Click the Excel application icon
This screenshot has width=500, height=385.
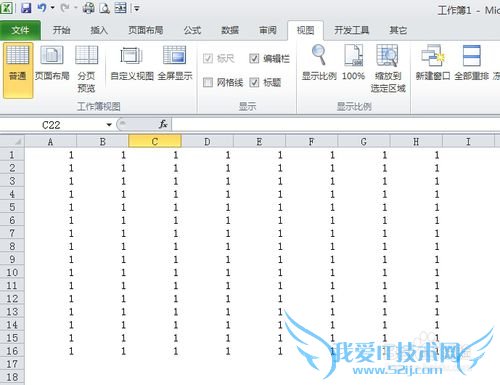pos(7,7)
